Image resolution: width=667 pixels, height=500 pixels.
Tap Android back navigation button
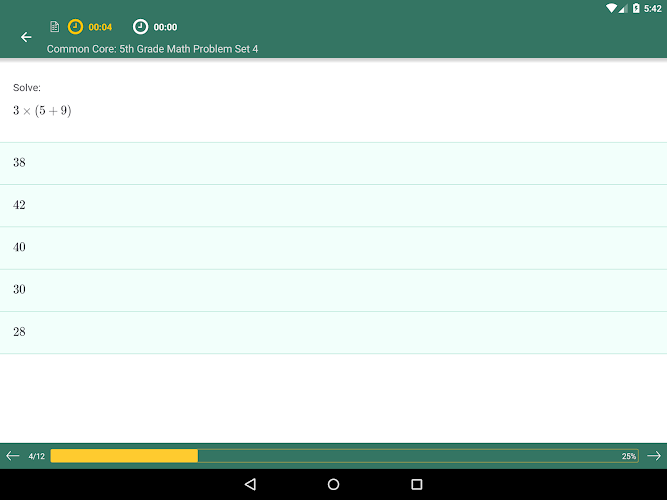250,484
